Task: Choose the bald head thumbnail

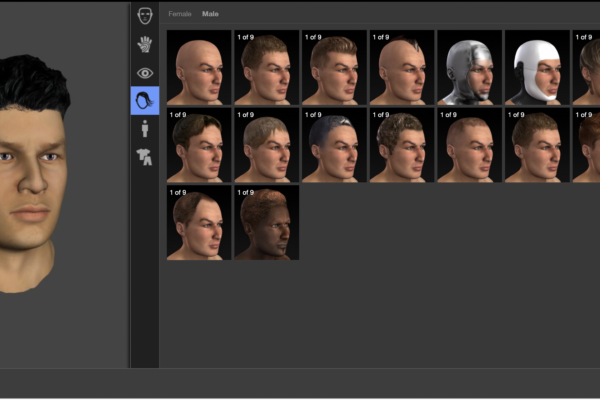Action: (x=199, y=67)
